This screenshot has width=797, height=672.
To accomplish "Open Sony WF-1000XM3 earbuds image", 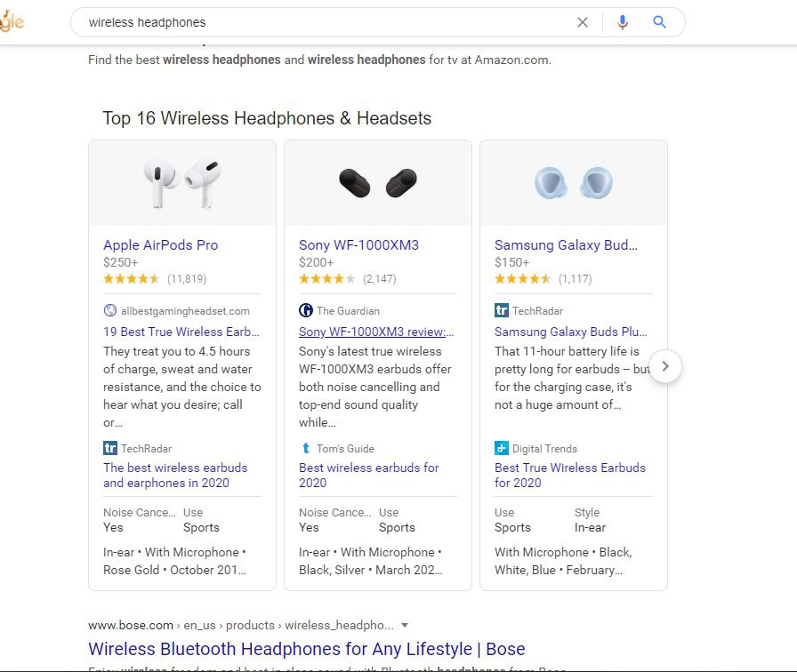I will (378, 183).
